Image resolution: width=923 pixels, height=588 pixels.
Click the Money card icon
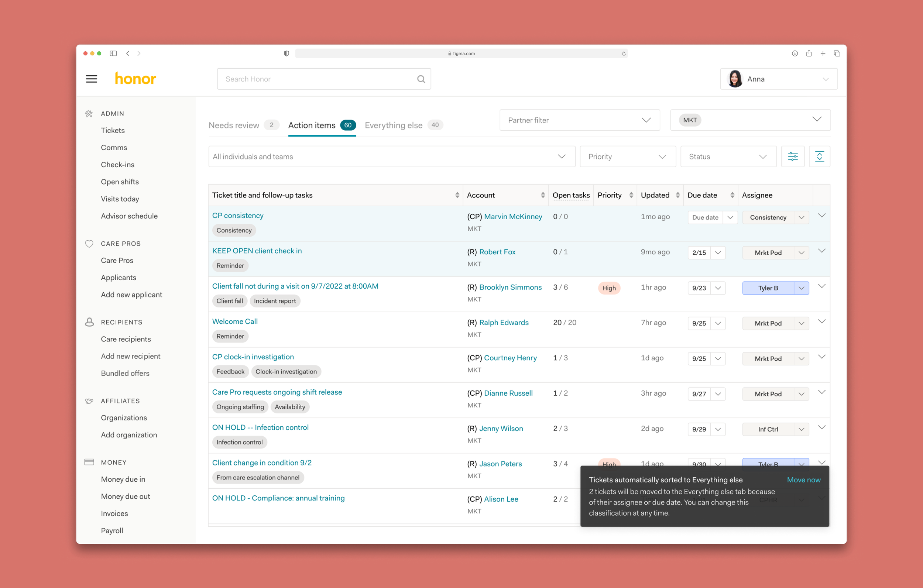click(x=89, y=462)
